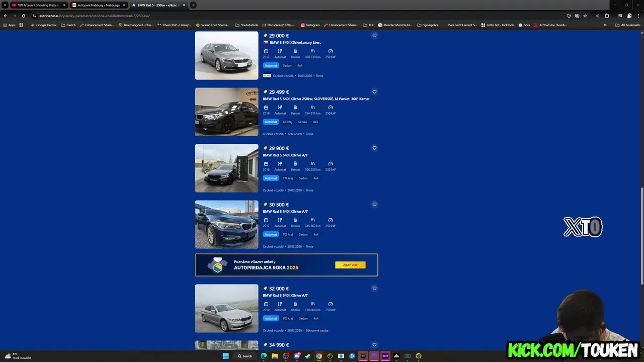
Task: Favorite the 29 499 € BMW listing heart
Action: (374, 92)
